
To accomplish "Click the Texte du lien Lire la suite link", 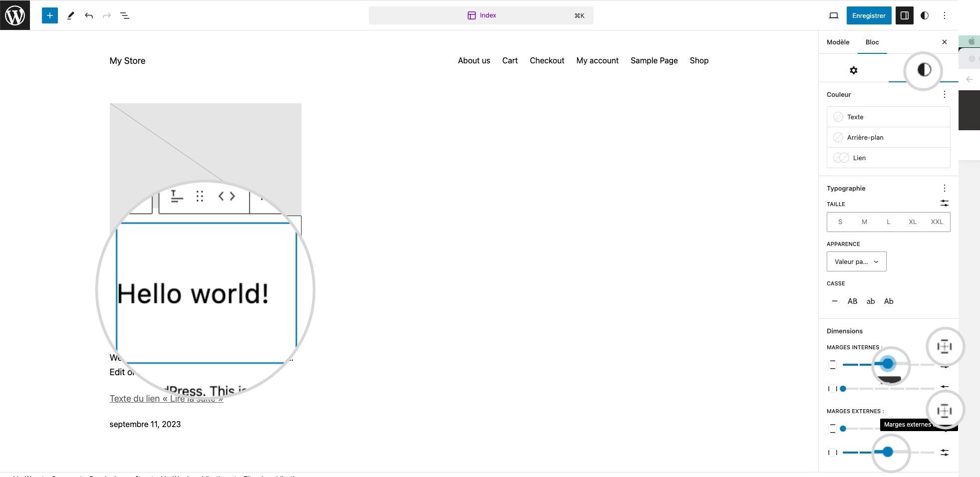I will 166,399.
